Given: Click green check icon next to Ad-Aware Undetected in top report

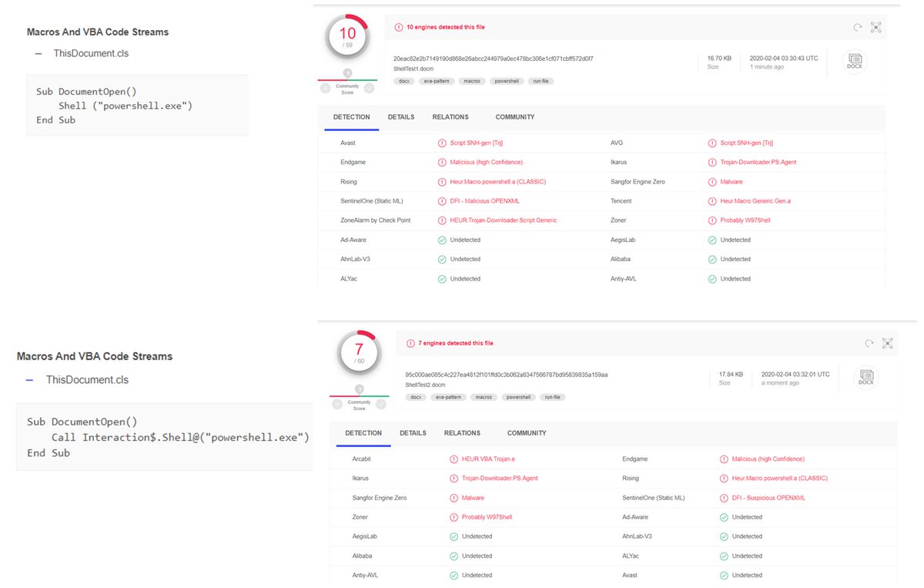Looking at the screenshot, I should pyautogui.click(x=442, y=240).
